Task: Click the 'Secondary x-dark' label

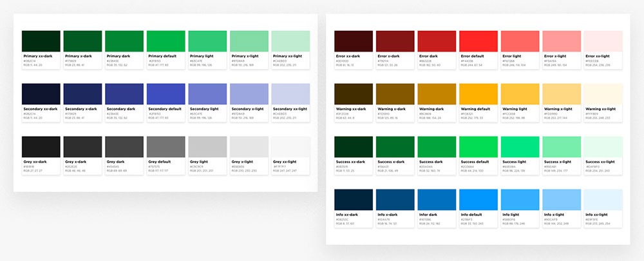Action: 81,109
